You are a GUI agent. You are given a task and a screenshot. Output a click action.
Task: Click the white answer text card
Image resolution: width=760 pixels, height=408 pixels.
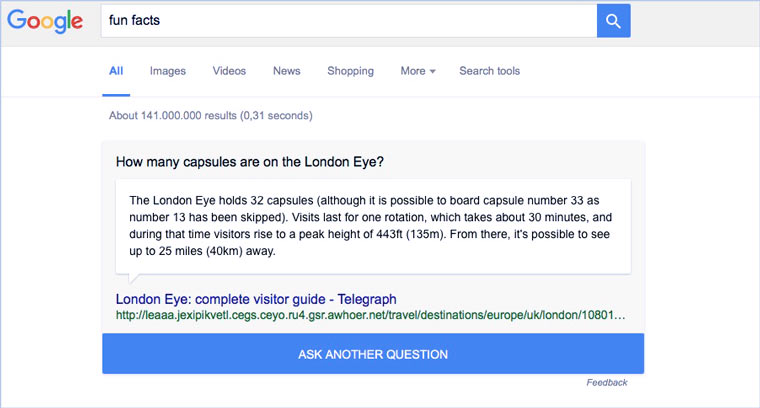372,226
